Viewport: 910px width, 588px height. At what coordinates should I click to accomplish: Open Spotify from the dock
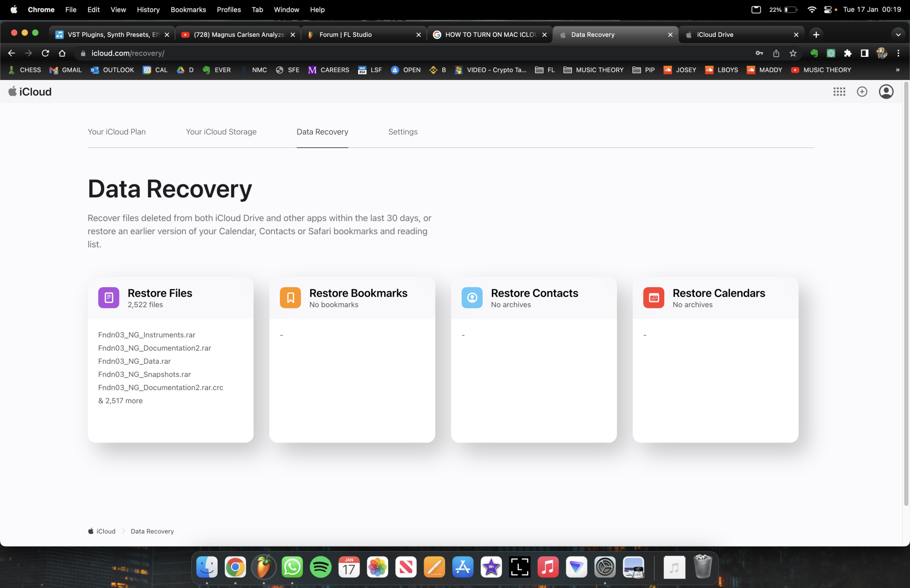[x=320, y=567]
